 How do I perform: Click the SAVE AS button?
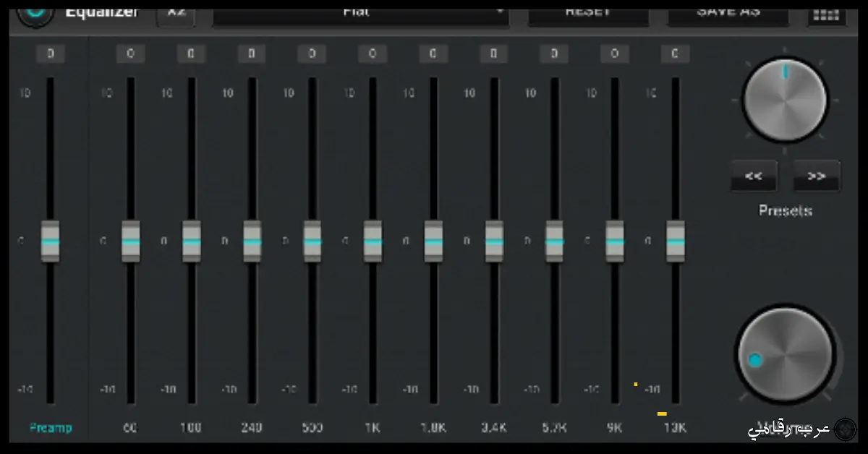[x=727, y=10]
